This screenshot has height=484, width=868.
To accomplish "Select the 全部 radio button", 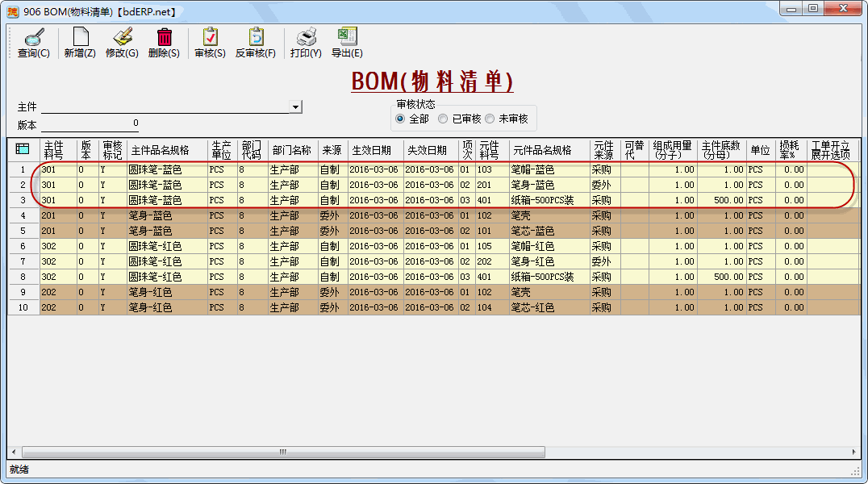I will [x=399, y=119].
